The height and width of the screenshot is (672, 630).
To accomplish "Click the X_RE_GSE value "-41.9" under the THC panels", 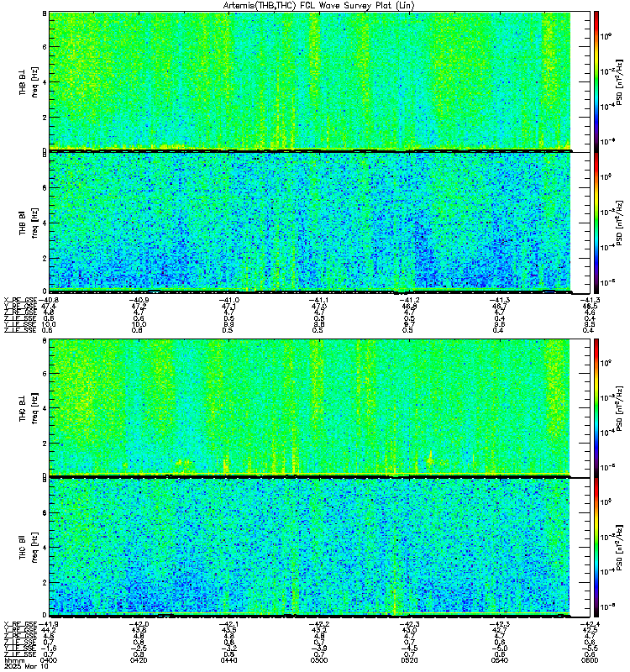I will click(x=49, y=624).
